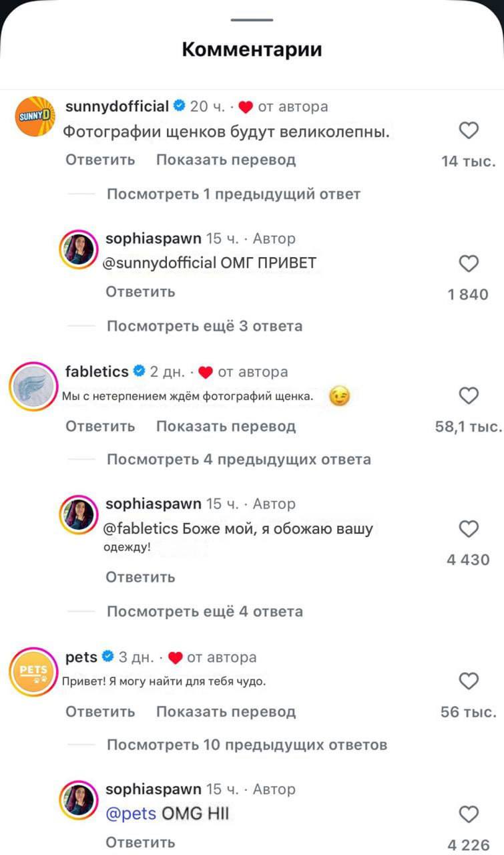Expand 'Посмотреть ещё 3 ответа'
The width and height of the screenshot is (504, 855).
point(204,326)
